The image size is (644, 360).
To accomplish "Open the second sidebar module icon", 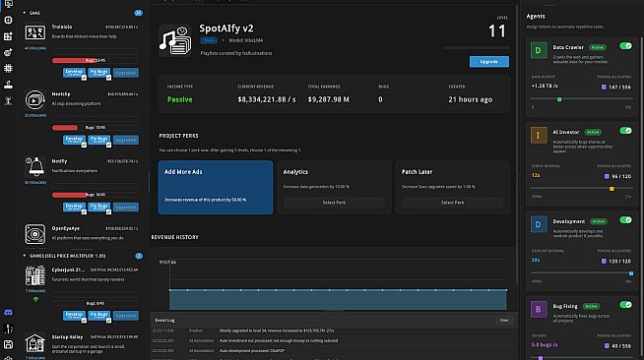I will point(8,20).
